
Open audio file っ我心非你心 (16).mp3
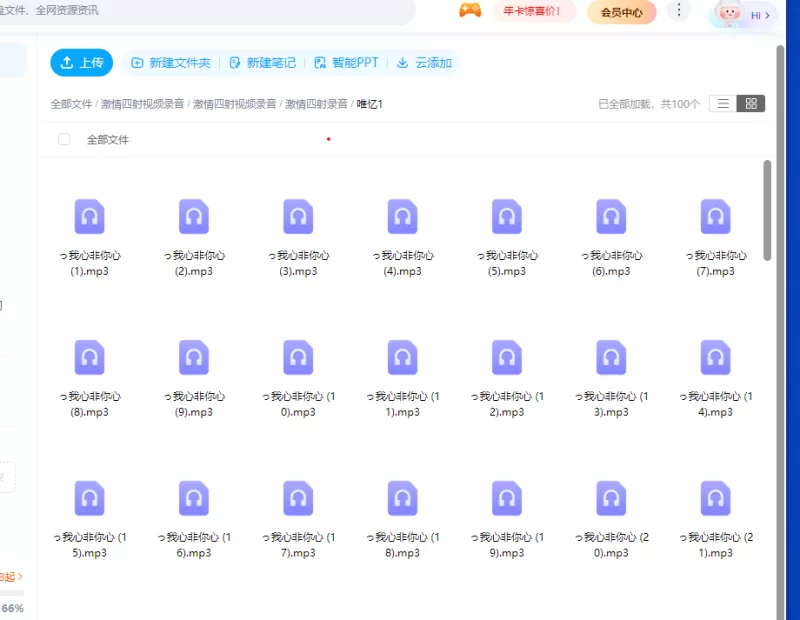pos(194,519)
